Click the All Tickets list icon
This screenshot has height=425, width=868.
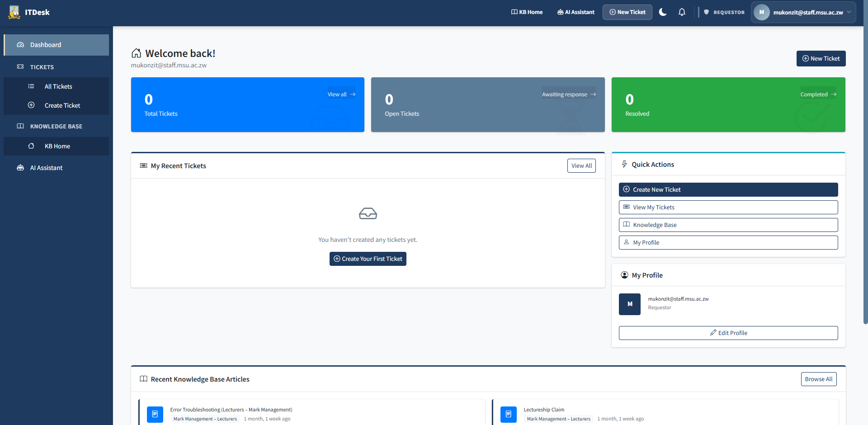(x=31, y=86)
